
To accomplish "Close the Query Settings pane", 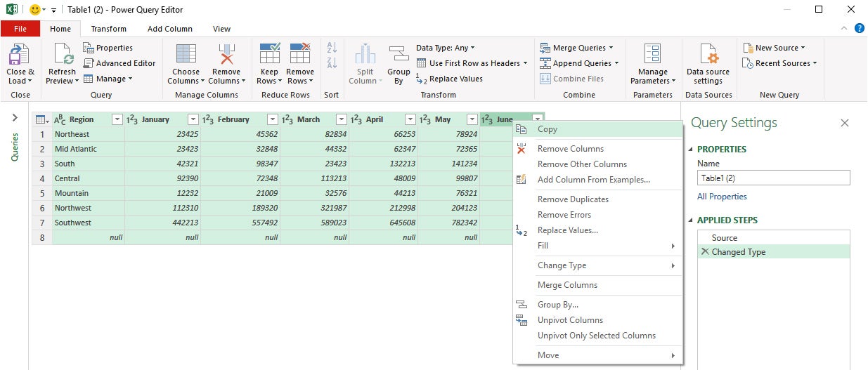I will point(845,123).
